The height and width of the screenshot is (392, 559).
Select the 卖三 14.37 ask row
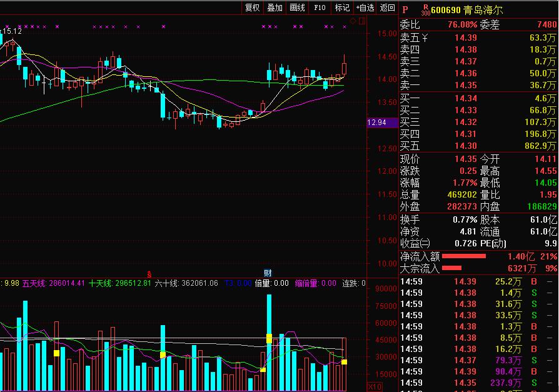pyautogui.click(x=478, y=61)
